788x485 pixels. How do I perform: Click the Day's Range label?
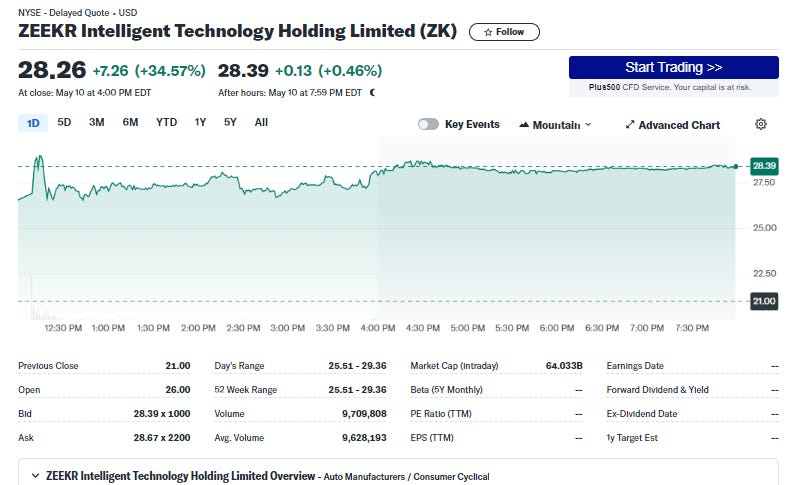coord(239,366)
